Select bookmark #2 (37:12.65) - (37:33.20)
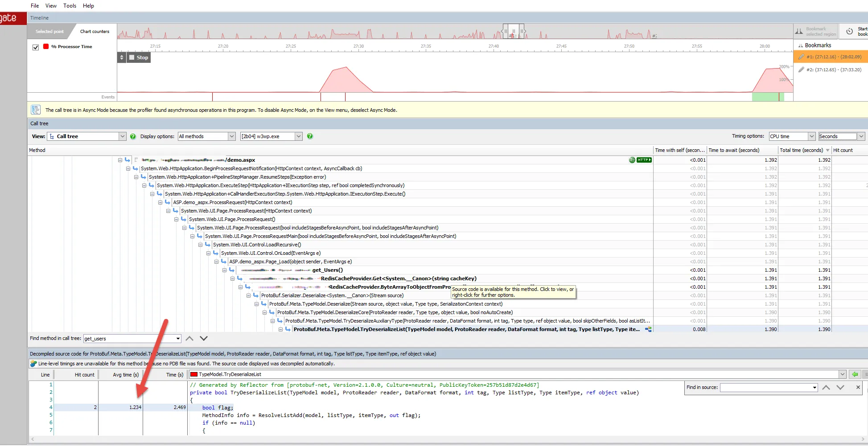This screenshot has height=446, width=868. [830, 70]
